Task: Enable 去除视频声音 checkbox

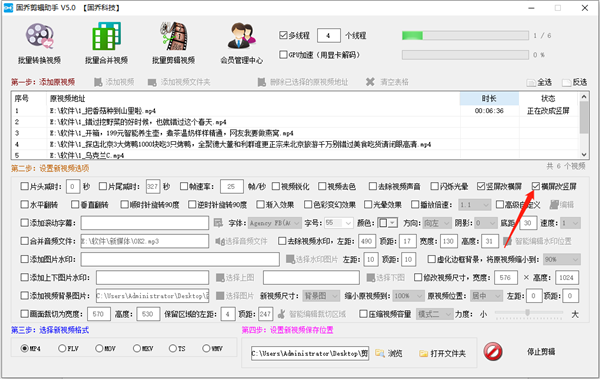Action: coord(372,186)
